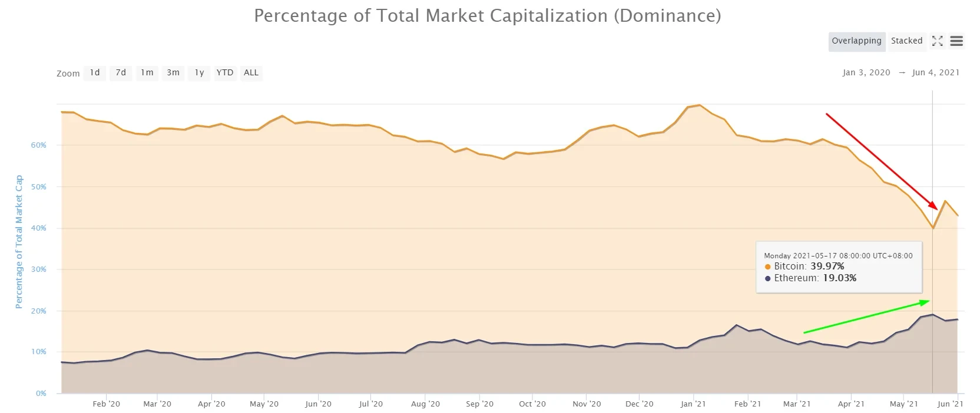This screenshot has height=413, width=980.
Task: Select the 3m zoom range
Action: click(173, 72)
